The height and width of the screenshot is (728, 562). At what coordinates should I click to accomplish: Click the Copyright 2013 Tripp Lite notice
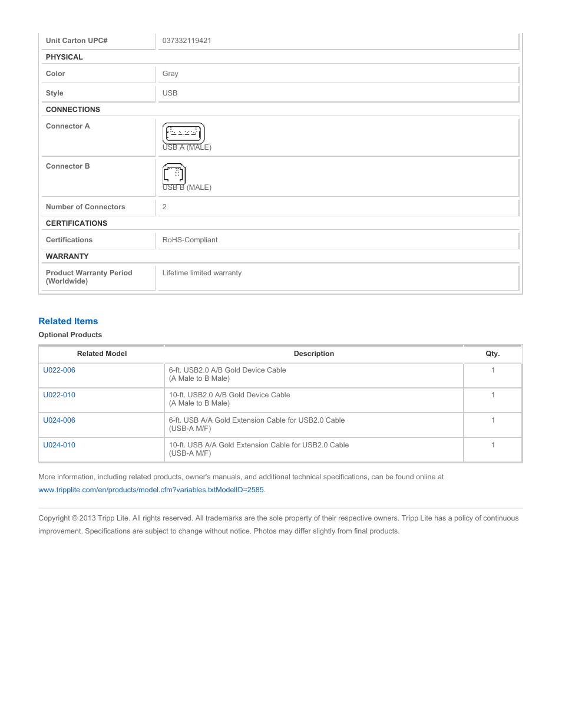(279, 525)
